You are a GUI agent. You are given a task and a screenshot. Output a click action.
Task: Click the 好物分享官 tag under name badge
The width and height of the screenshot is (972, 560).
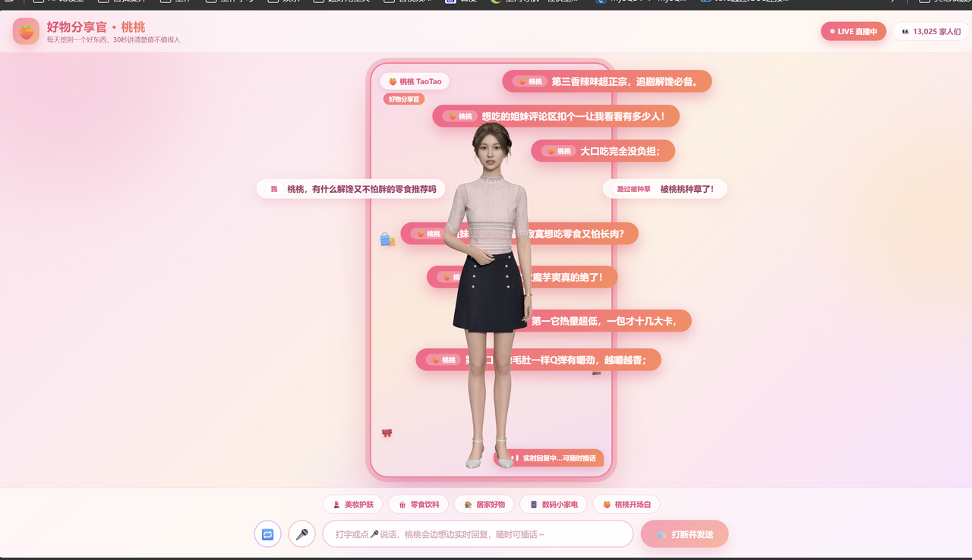point(404,99)
